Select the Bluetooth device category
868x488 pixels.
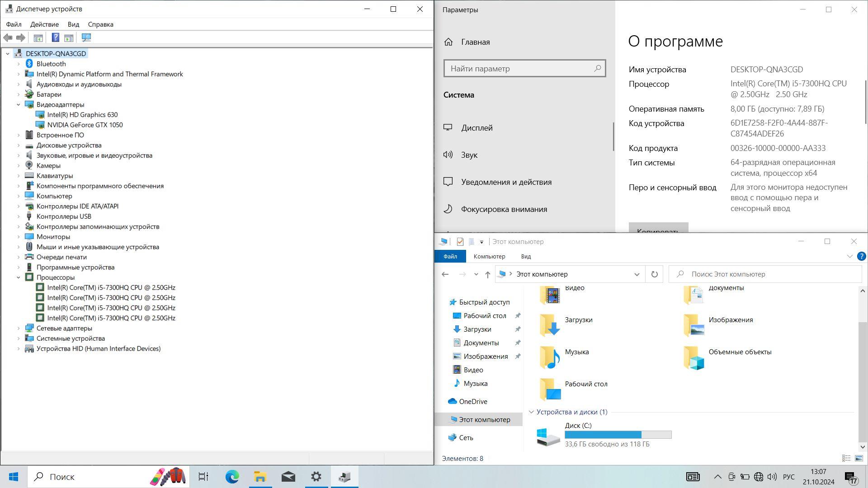point(51,64)
